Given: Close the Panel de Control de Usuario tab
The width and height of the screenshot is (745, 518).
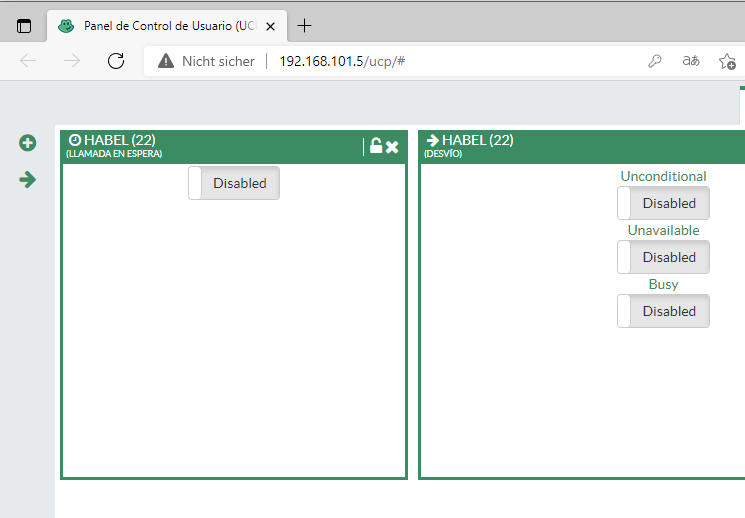Looking at the screenshot, I should coord(270,27).
